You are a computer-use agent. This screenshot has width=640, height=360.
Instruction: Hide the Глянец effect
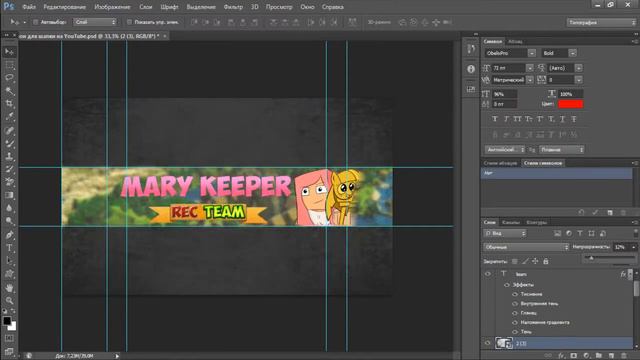pyautogui.click(x=515, y=313)
